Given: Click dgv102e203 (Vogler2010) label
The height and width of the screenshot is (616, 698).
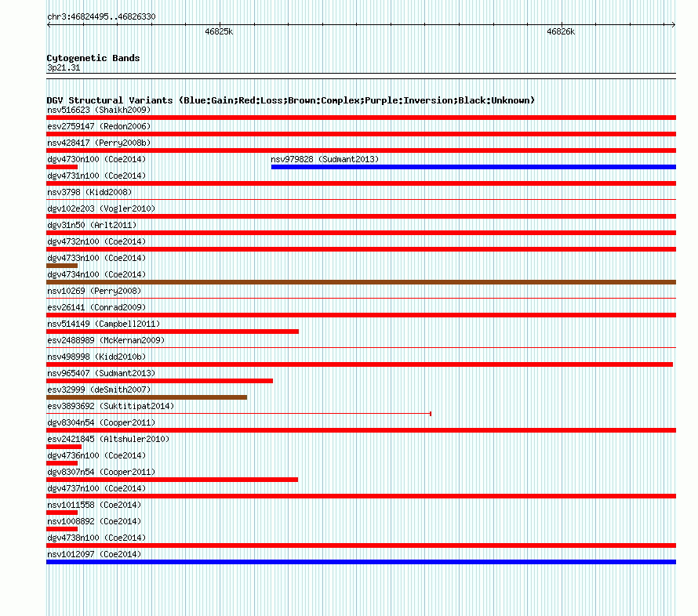Looking at the screenshot, I should 101,208.
